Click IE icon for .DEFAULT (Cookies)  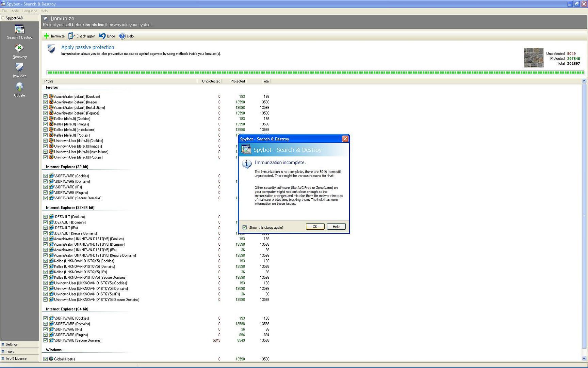[51, 217]
